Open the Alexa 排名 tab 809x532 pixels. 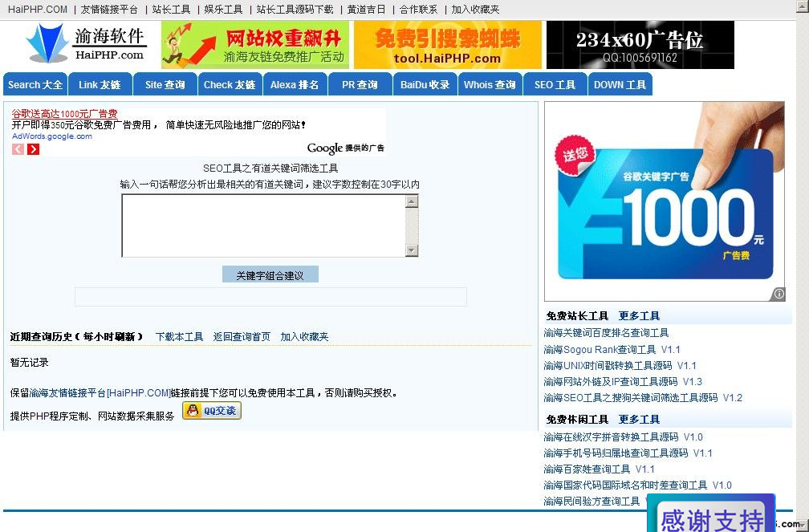click(x=295, y=84)
